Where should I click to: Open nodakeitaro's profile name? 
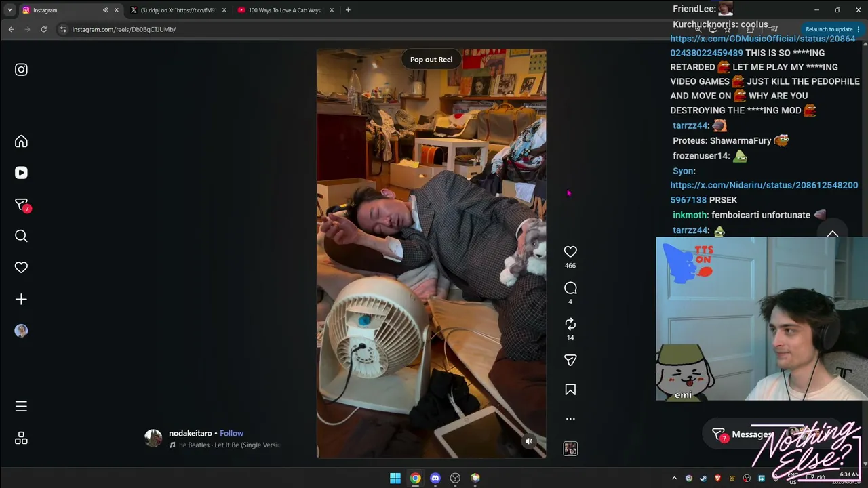191,433
